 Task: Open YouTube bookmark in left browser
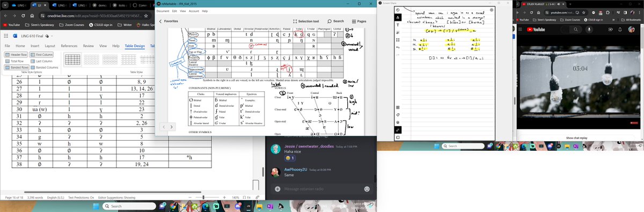click(11, 25)
